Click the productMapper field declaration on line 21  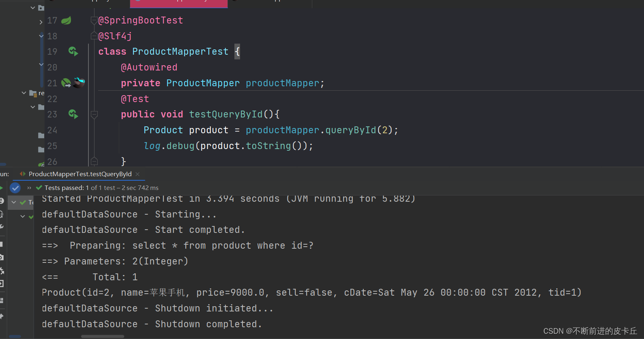(x=282, y=83)
